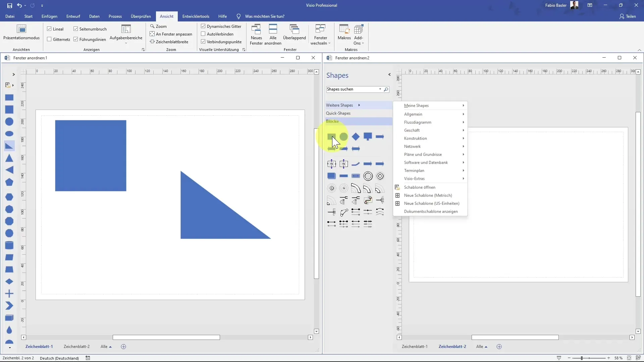Open Fenster wechseln dropdown
The width and height of the screenshot is (644, 362).
pyautogui.click(x=320, y=35)
